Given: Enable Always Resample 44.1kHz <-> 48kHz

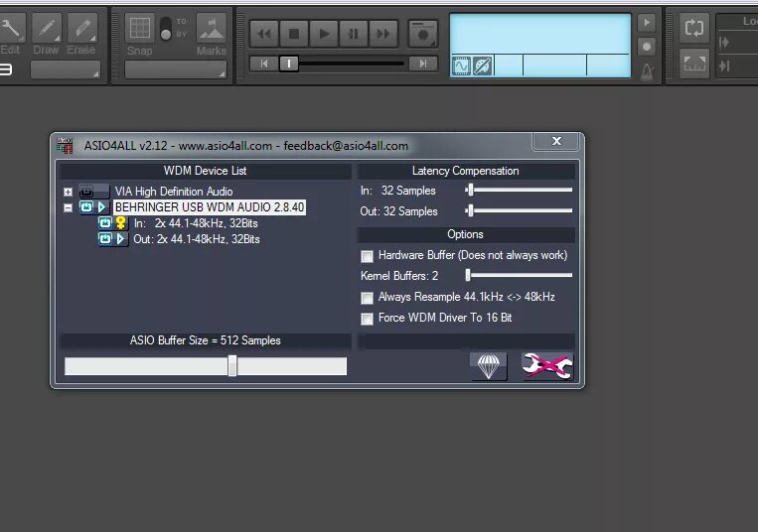Looking at the screenshot, I should [x=368, y=298].
